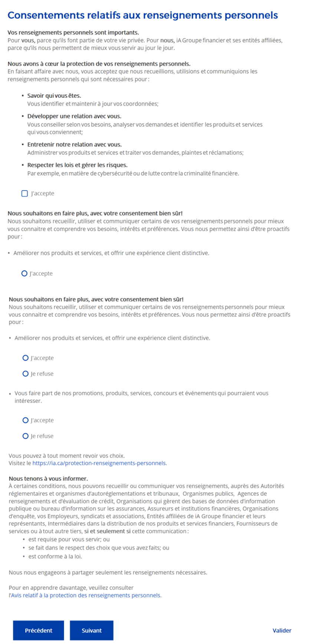Refuse consent for improving products and services
The image size is (309, 644).
click(x=26, y=374)
